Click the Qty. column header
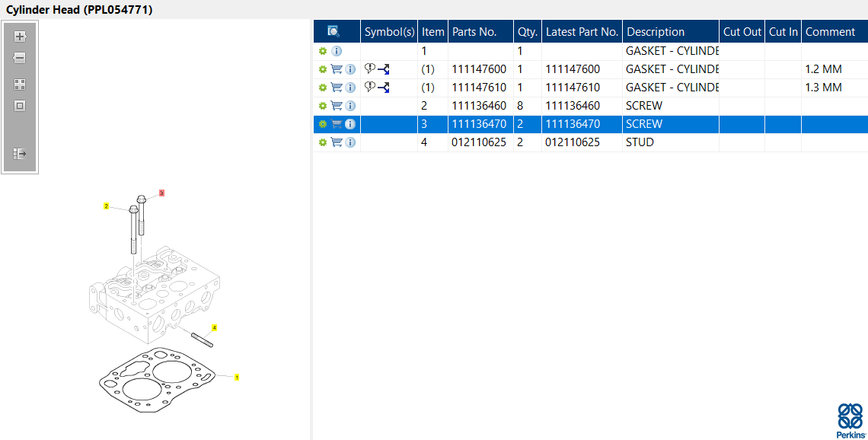This screenshot has width=868, height=440. [528, 32]
